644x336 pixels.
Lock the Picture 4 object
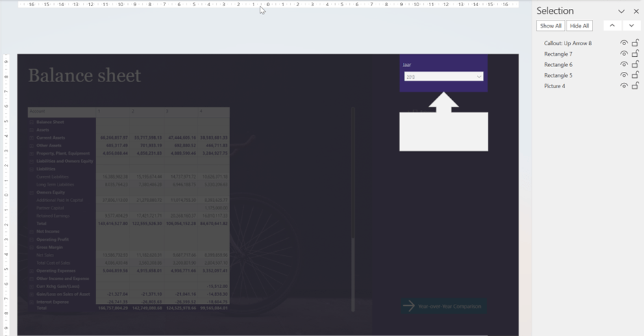(635, 86)
